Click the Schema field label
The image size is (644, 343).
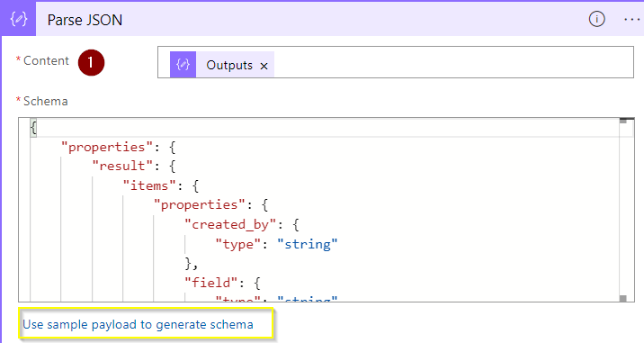click(45, 101)
